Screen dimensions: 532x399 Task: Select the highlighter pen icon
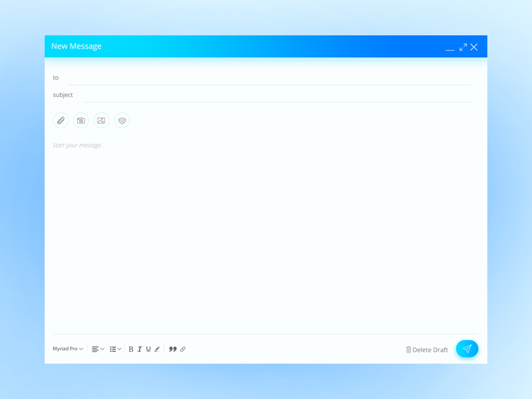click(x=156, y=348)
